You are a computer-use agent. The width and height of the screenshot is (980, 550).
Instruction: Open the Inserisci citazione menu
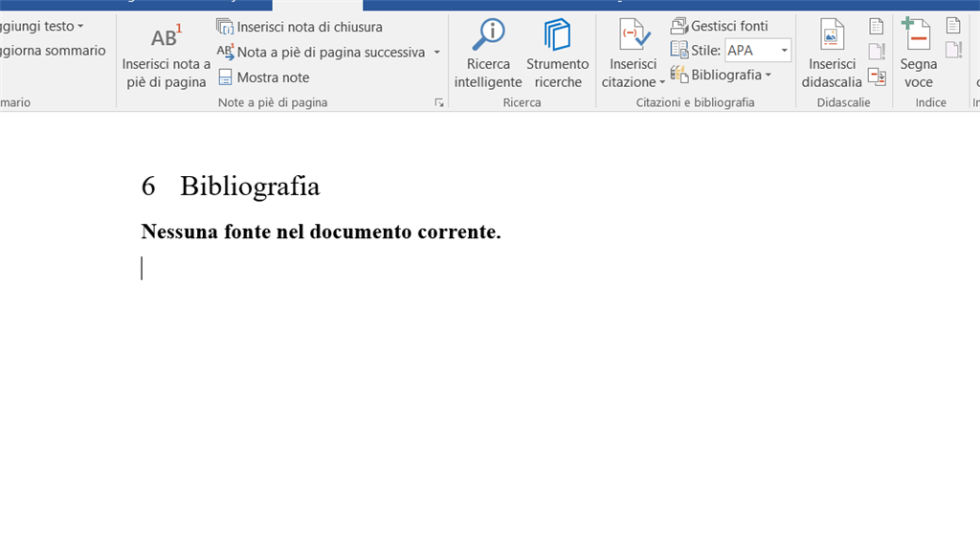(634, 55)
